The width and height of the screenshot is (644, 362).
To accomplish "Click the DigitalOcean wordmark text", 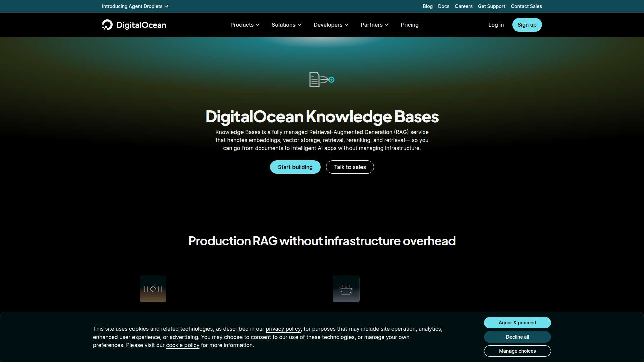I will coord(141,25).
